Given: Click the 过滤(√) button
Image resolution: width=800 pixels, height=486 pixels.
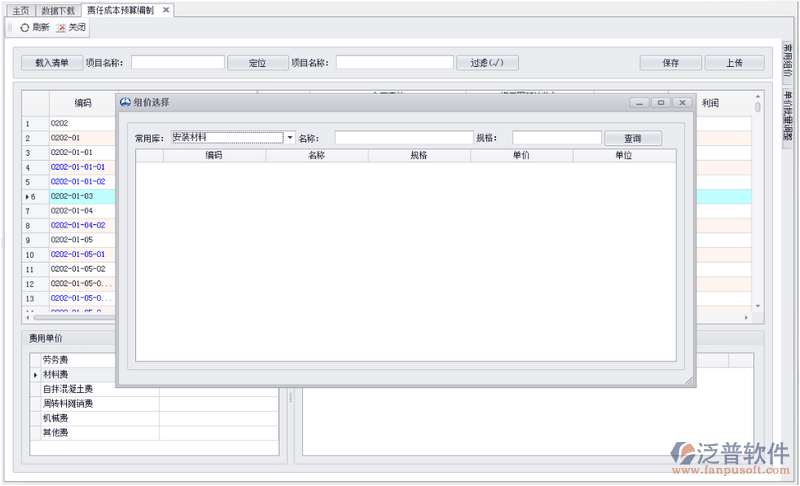Looking at the screenshot, I should tap(487, 63).
